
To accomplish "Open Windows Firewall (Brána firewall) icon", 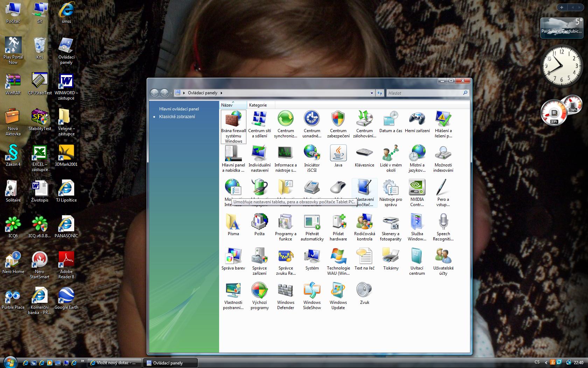I will pos(233,120).
